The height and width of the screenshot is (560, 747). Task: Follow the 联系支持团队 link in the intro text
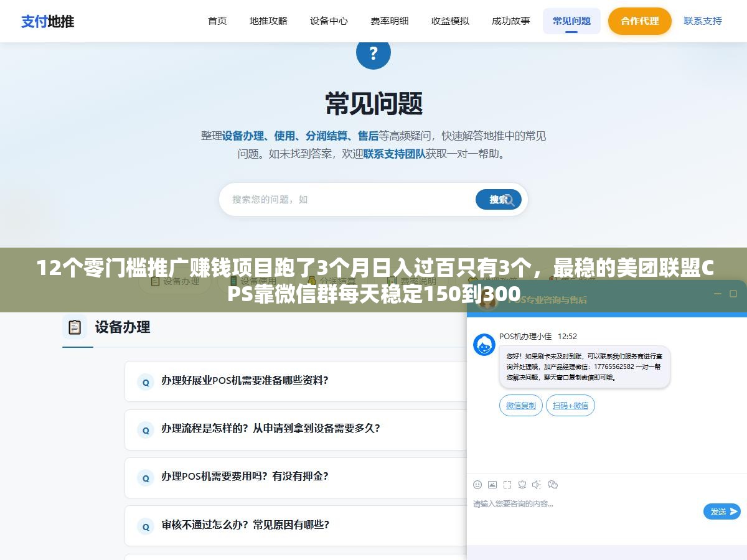click(x=394, y=154)
